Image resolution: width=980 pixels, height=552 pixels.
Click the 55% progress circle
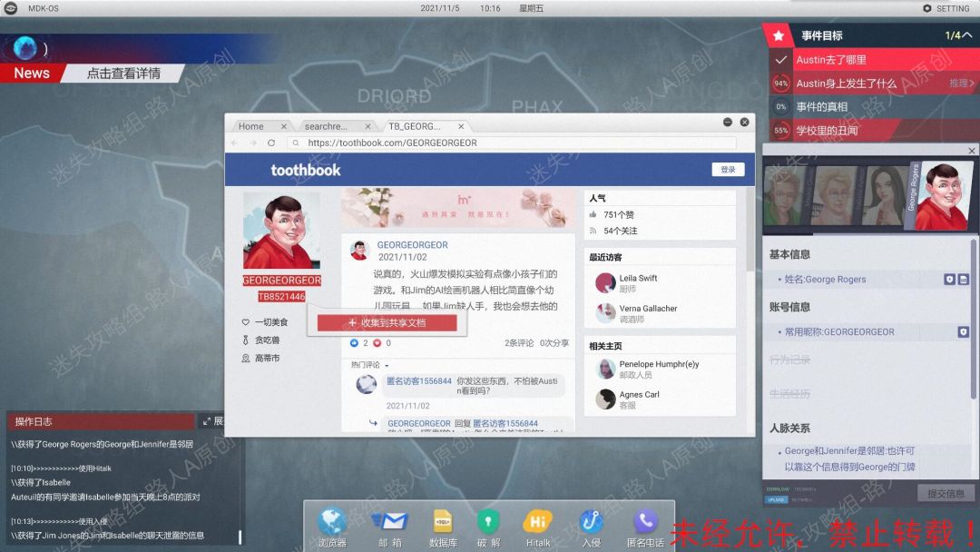click(780, 131)
